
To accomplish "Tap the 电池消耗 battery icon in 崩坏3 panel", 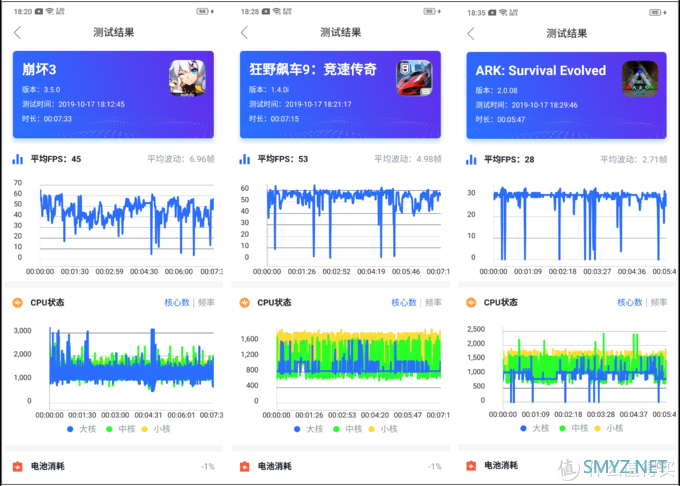I will click(x=17, y=466).
